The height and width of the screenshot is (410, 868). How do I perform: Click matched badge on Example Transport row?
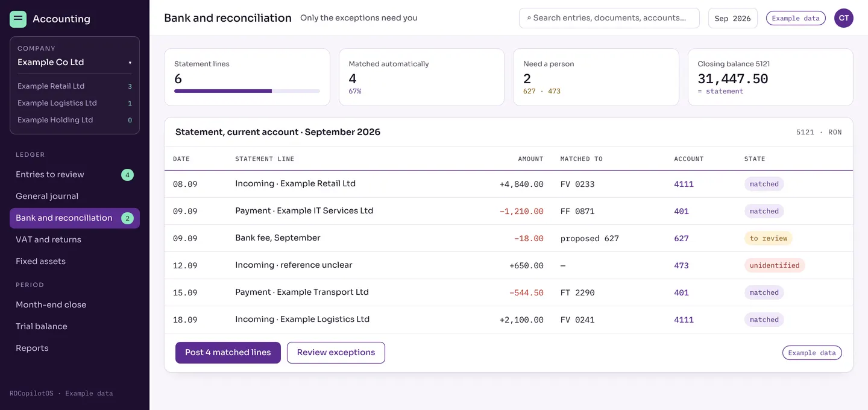764,292
